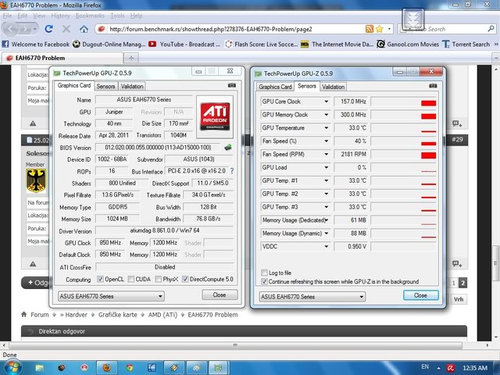
Task: Select the EAH6770 Problem browser tab
Action: pyautogui.click(x=62, y=58)
